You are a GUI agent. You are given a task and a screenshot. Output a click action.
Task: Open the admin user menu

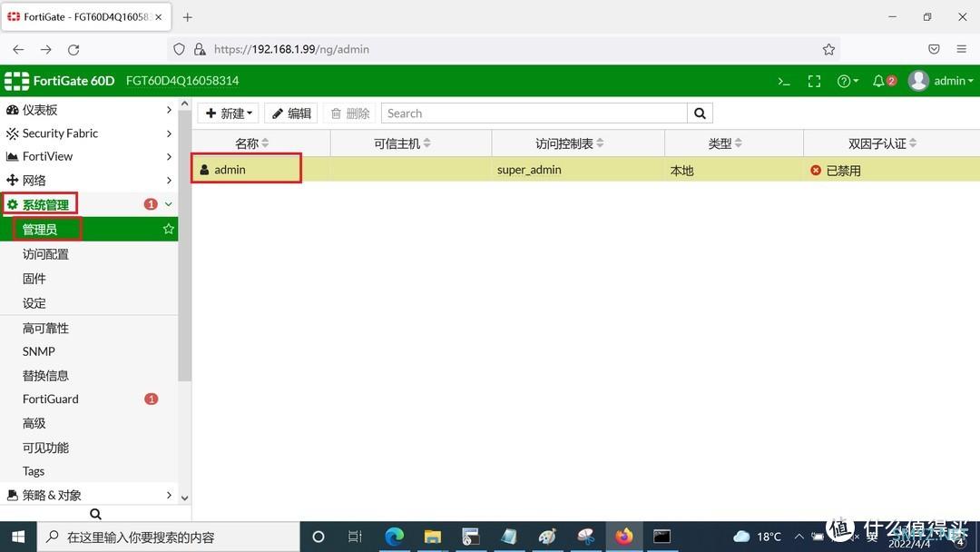(941, 81)
